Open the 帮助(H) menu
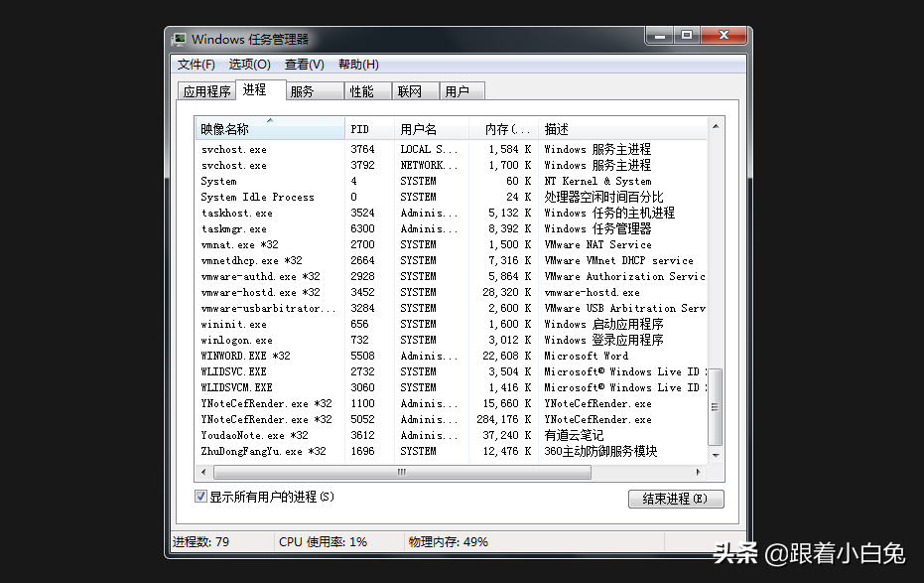The width and height of the screenshot is (924, 583). coord(358,65)
